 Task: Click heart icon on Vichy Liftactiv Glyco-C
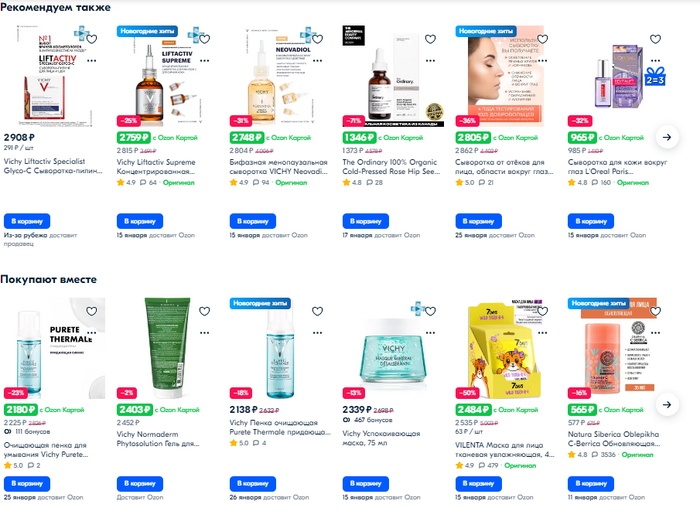(x=92, y=39)
